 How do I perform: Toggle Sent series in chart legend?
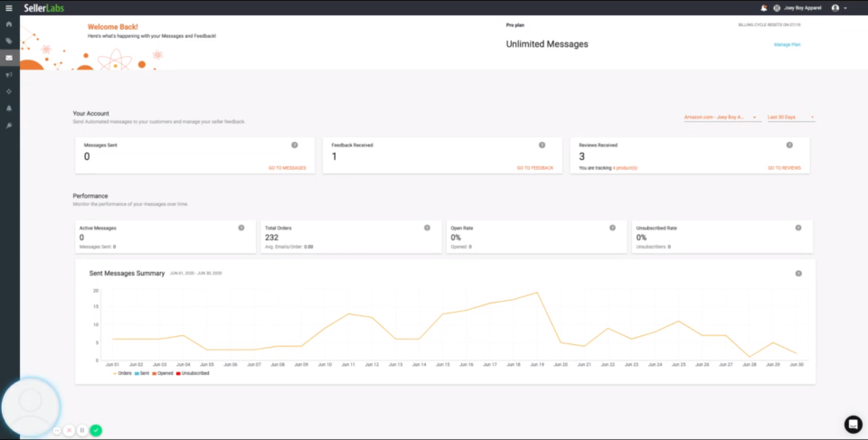142,373
